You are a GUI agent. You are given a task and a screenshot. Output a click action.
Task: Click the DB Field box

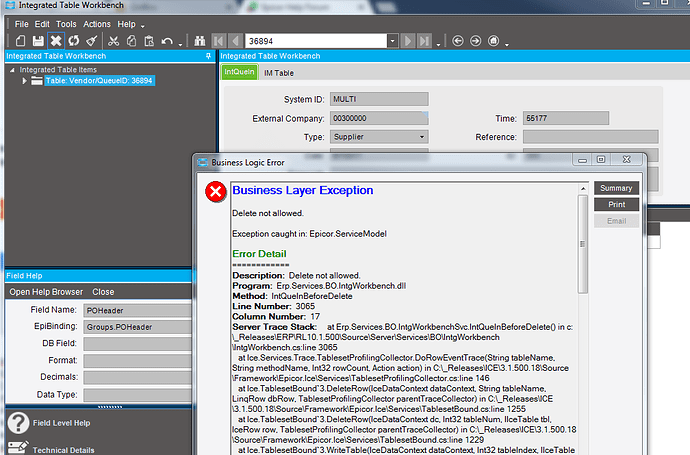138,343
